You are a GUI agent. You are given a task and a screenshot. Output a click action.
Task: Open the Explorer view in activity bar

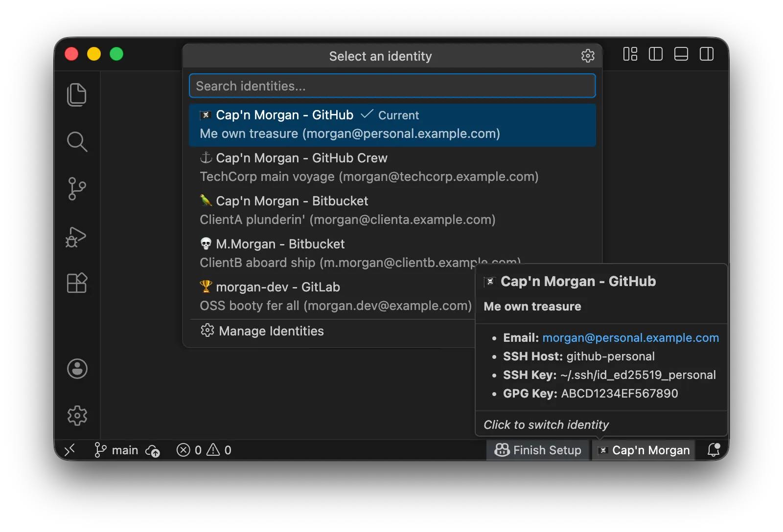coord(77,94)
